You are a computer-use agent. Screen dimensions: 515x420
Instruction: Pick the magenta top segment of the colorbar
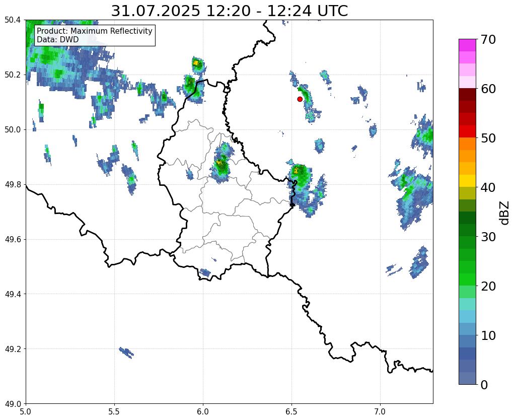pos(467,45)
